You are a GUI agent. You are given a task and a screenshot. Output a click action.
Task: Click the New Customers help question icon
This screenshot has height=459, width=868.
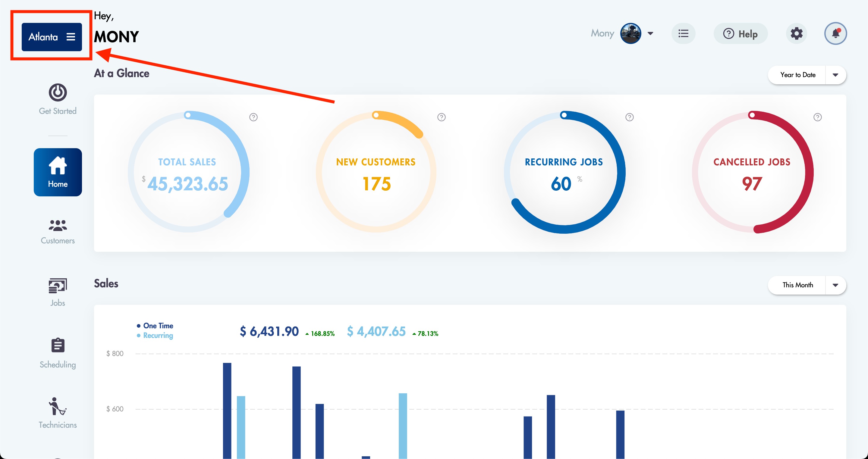pos(442,117)
